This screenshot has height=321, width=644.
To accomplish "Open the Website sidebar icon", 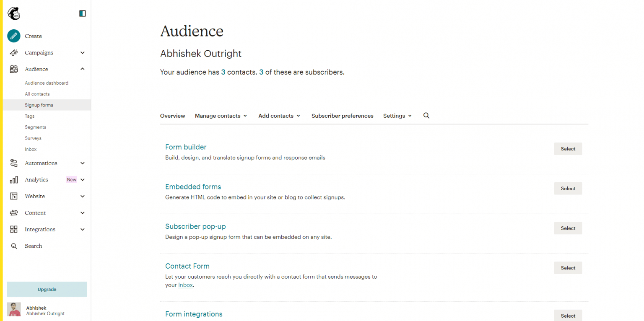I will coord(14,196).
